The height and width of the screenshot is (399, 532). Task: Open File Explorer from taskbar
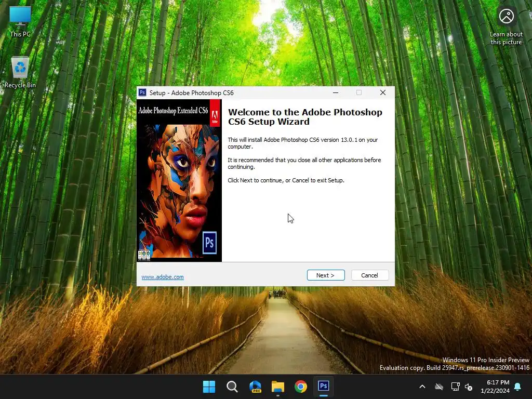point(278,387)
